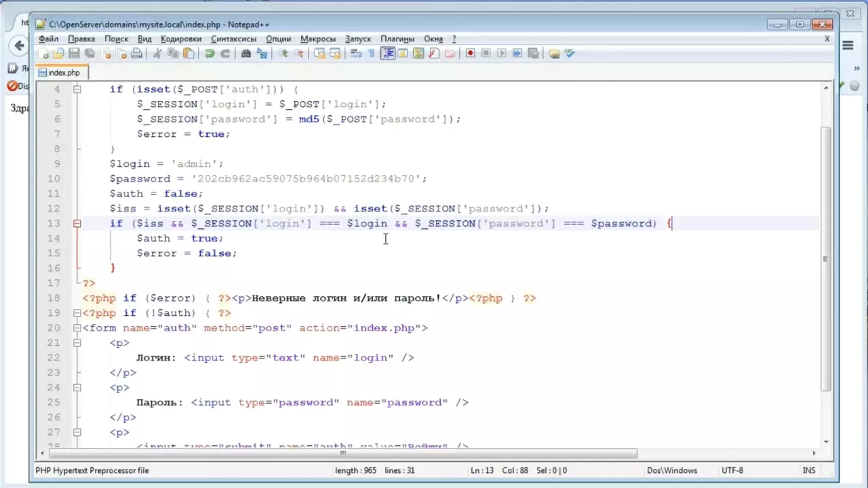Toggle Show All Characters pilcrow icon
The height and width of the screenshot is (488, 868).
coord(372,54)
